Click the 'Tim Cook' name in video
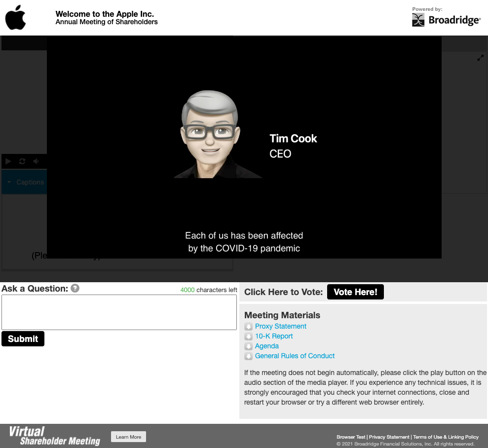The image size is (488, 448). click(293, 139)
